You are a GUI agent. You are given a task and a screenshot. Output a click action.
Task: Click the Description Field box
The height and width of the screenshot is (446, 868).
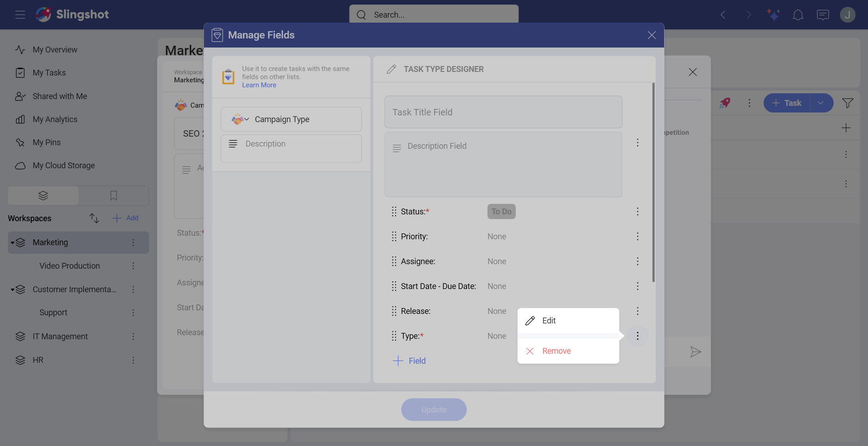[503, 165]
